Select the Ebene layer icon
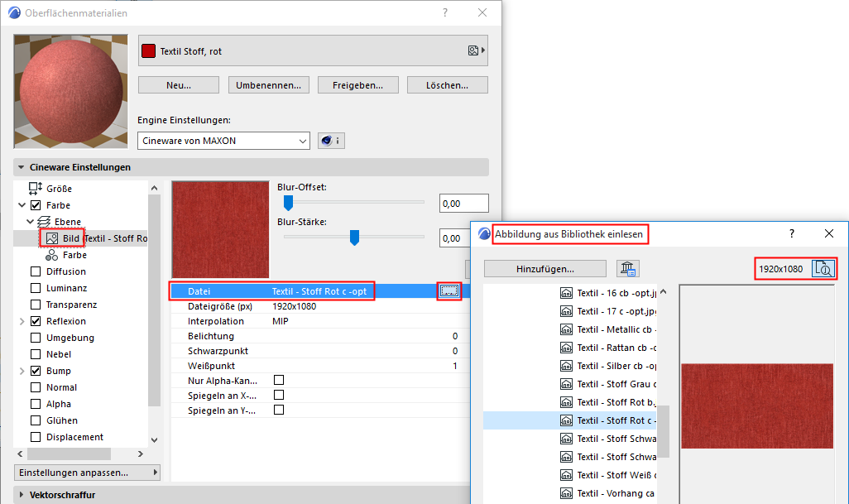Screen dimensions: 849x504 click(44, 222)
